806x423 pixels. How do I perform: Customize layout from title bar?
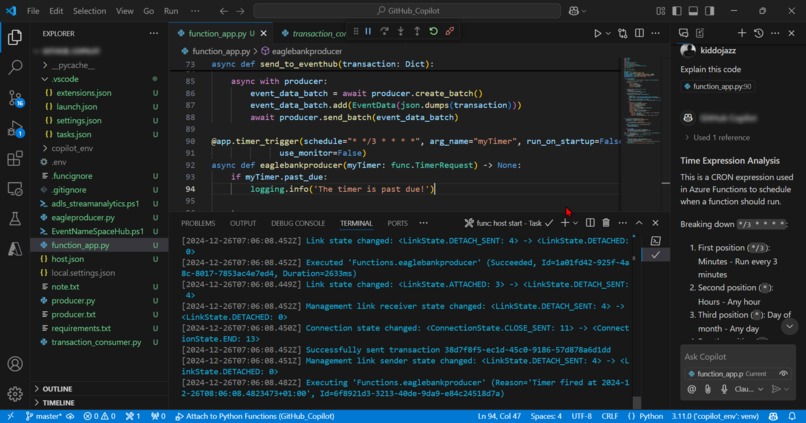(661, 11)
